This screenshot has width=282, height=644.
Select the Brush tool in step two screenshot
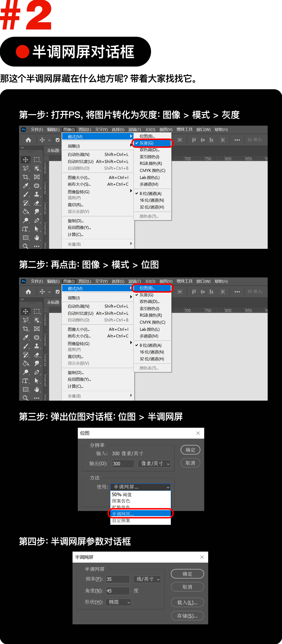pyautogui.click(x=25, y=346)
